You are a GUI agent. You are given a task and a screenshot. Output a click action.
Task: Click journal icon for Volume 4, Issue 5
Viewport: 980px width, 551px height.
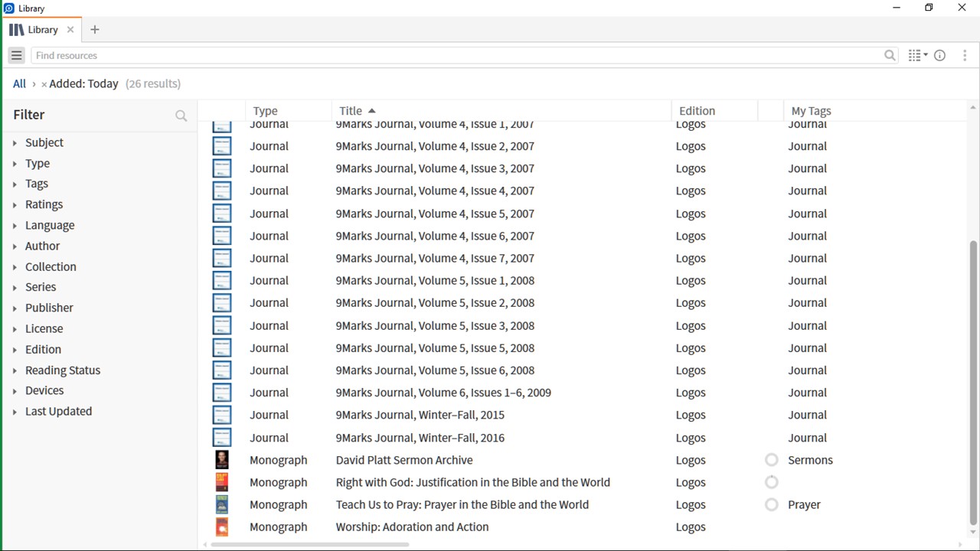tap(222, 214)
